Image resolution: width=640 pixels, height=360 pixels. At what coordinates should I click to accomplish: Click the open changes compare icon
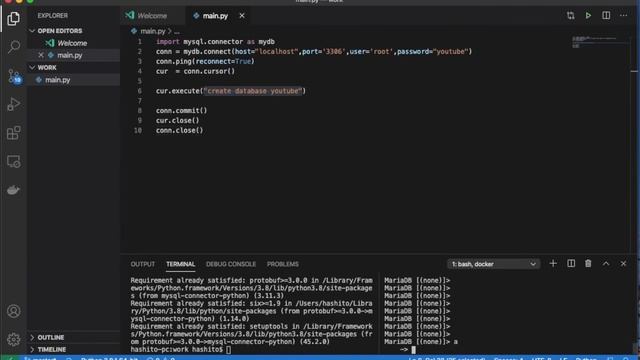570,16
